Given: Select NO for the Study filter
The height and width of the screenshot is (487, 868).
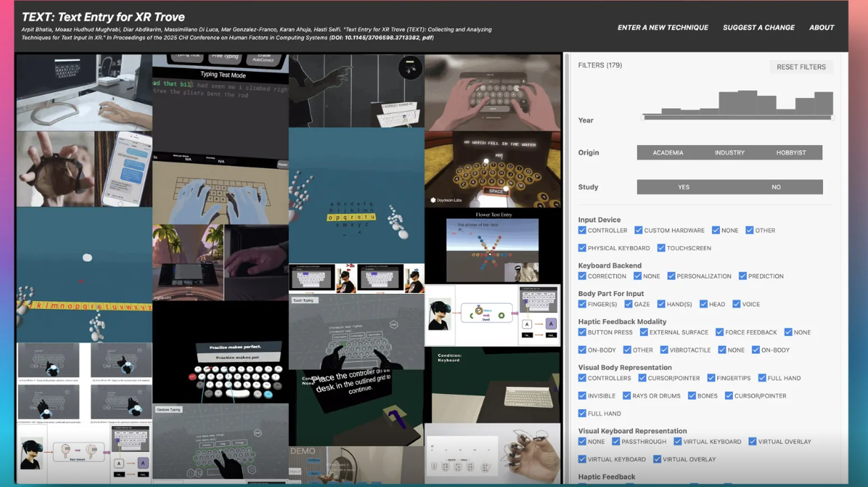Looking at the screenshot, I should pyautogui.click(x=776, y=187).
